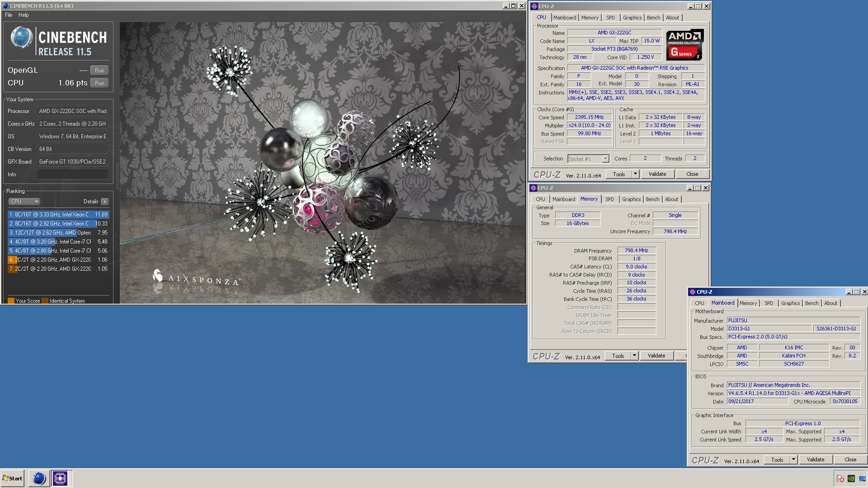Open the Socket #1 selection dropdown

click(589, 159)
